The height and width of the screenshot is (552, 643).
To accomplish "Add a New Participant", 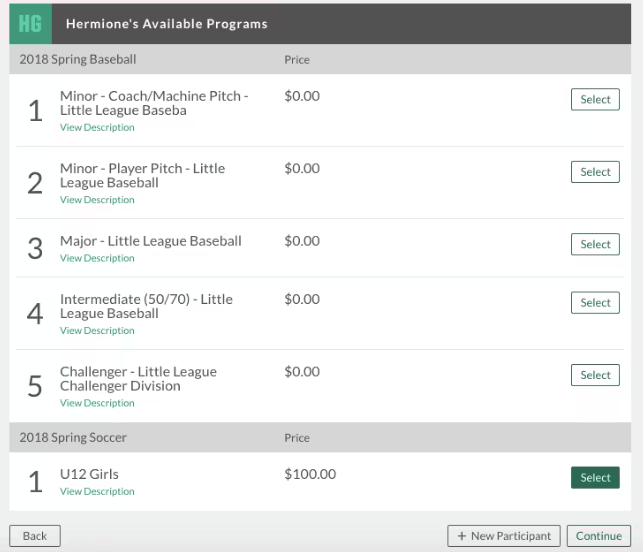I will click(503, 536).
